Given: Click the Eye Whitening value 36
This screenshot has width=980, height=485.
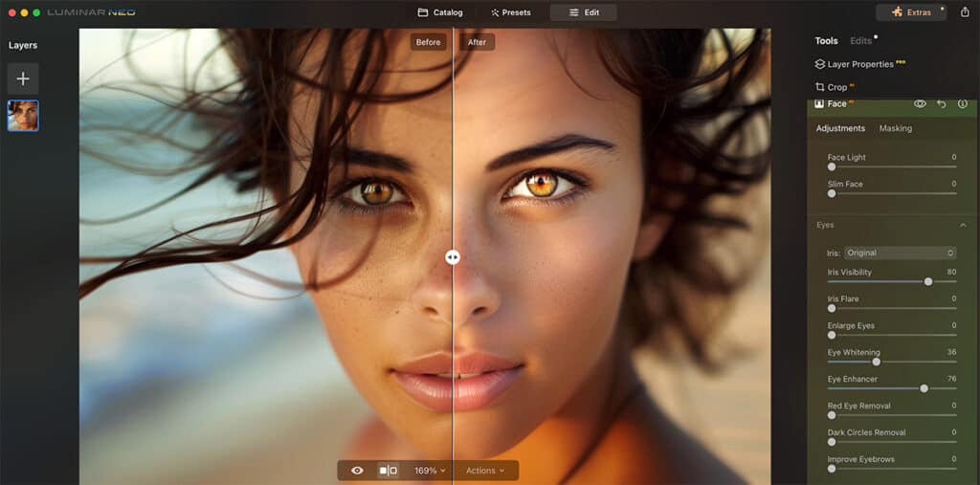Looking at the screenshot, I should pyautogui.click(x=951, y=352).
